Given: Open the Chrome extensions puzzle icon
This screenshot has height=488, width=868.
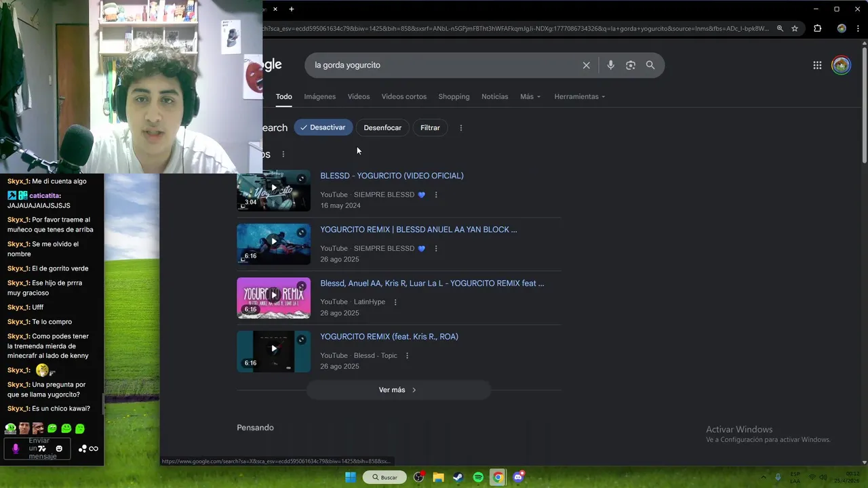Looking at the screenshot, I should tap(817, 28).
